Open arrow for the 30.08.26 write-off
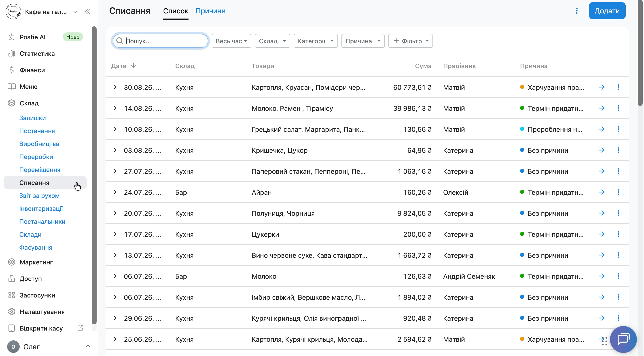The image size is (644, 356). click(x=602, y=87)
